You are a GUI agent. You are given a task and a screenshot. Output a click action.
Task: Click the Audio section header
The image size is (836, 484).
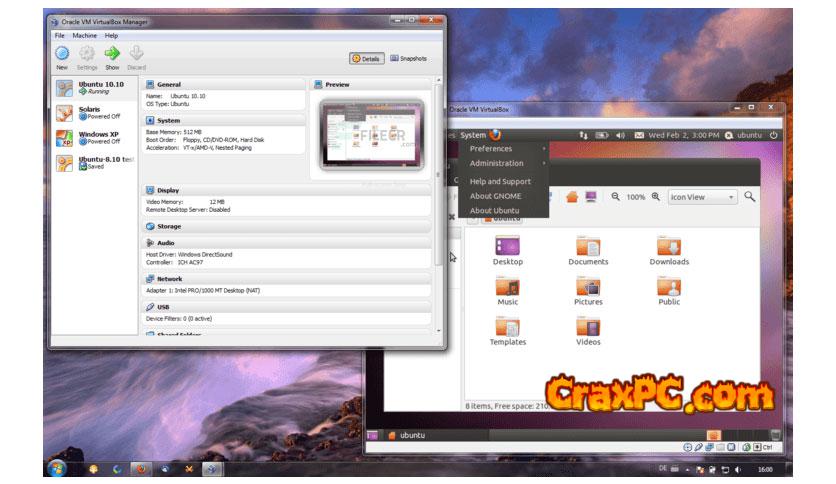coord(287,243)
